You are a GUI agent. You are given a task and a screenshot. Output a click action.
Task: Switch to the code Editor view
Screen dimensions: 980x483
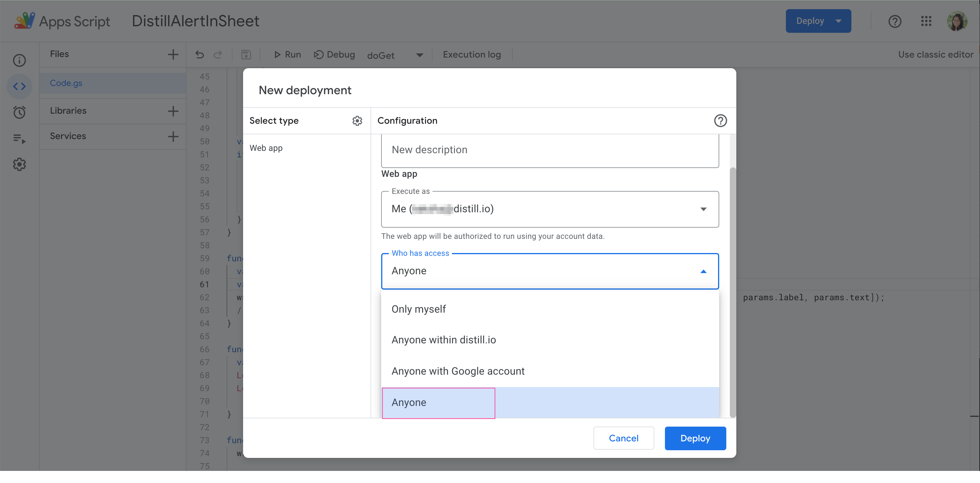pyautogui.click(x=19, y=87)
